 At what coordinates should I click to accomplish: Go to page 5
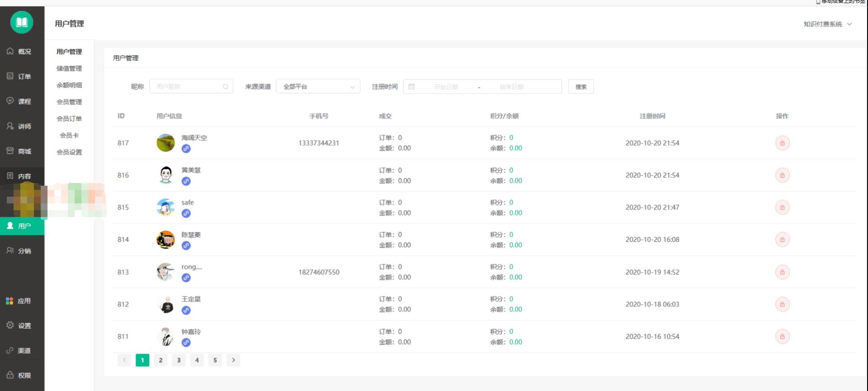(215, 360)
